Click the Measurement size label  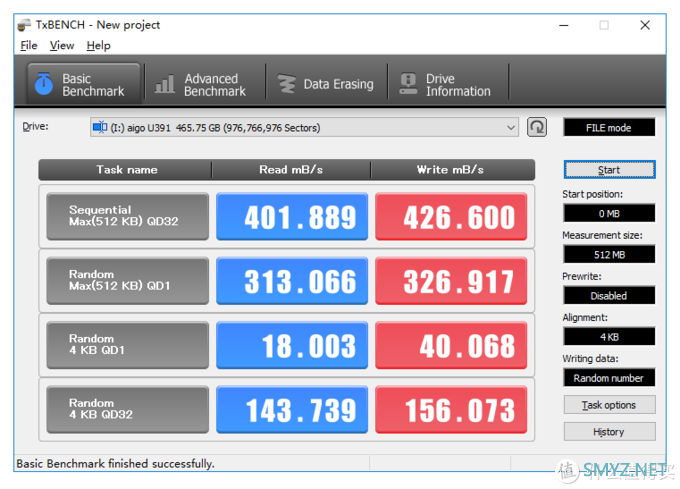pos(602,235)
